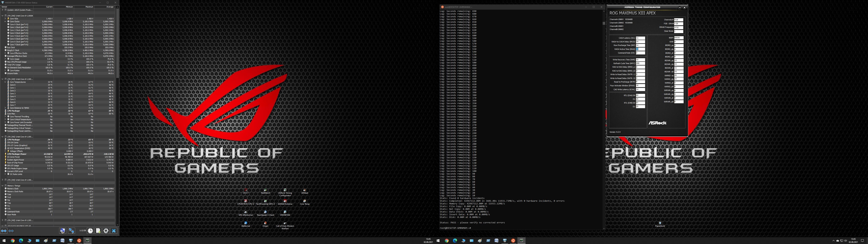Click HWiNFO blue X close-sensors icon

point(114,231)
